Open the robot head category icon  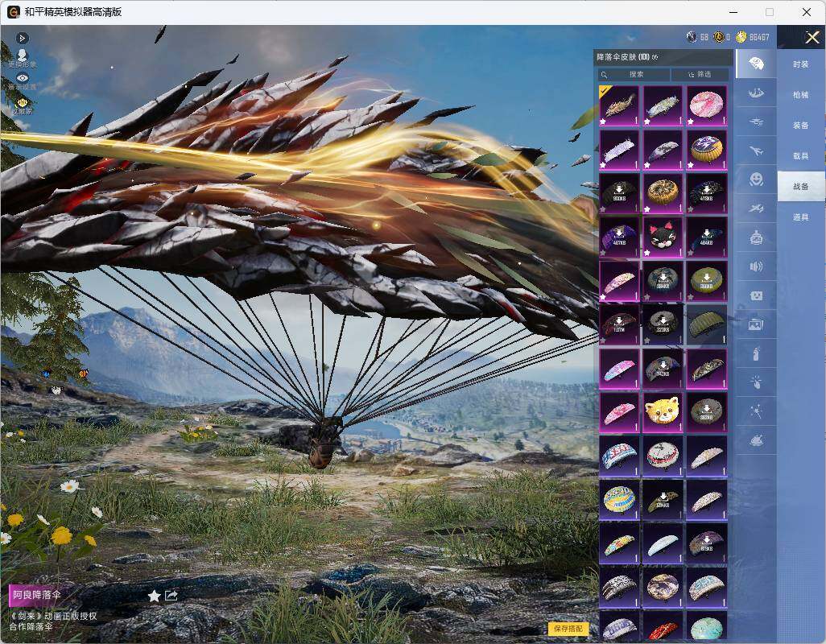point(756,238)
